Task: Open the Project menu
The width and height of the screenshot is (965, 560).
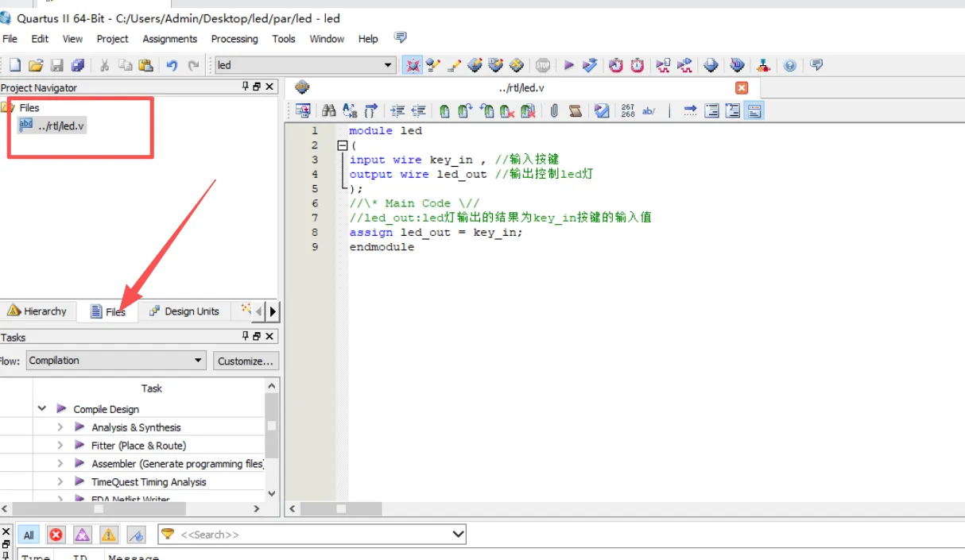Action: click(113, 38)
